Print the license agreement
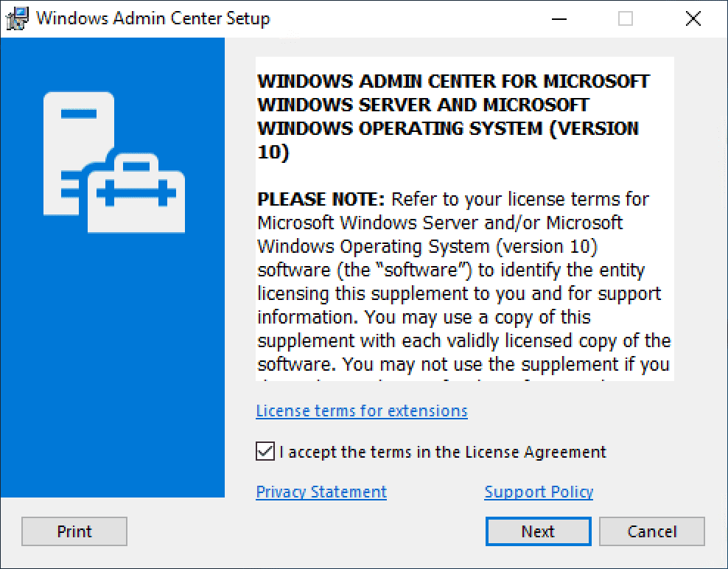 (74, 531)
